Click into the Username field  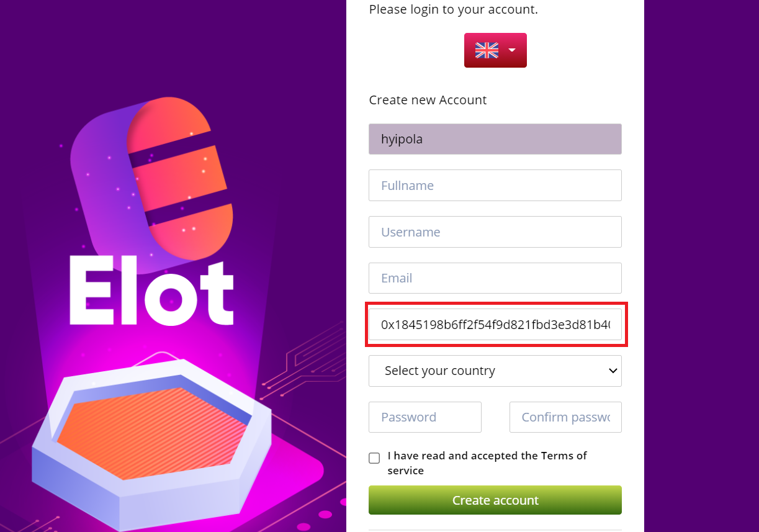[495, 232]
